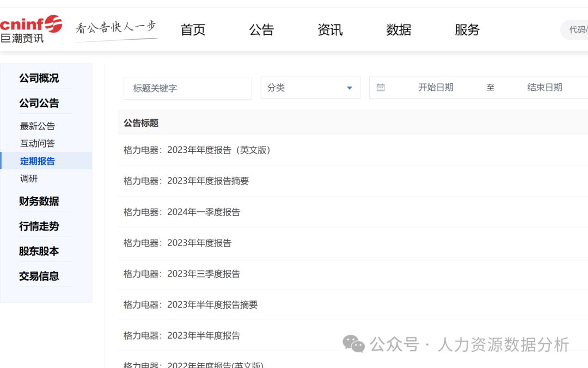
Task: Open the 资讯 top navigation item
Action: [330, 29]
